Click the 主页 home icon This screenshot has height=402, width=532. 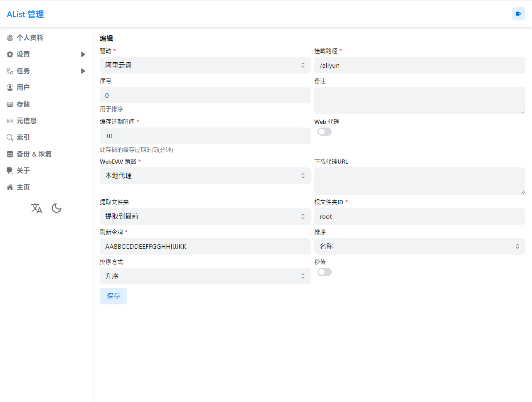[10, 187]
